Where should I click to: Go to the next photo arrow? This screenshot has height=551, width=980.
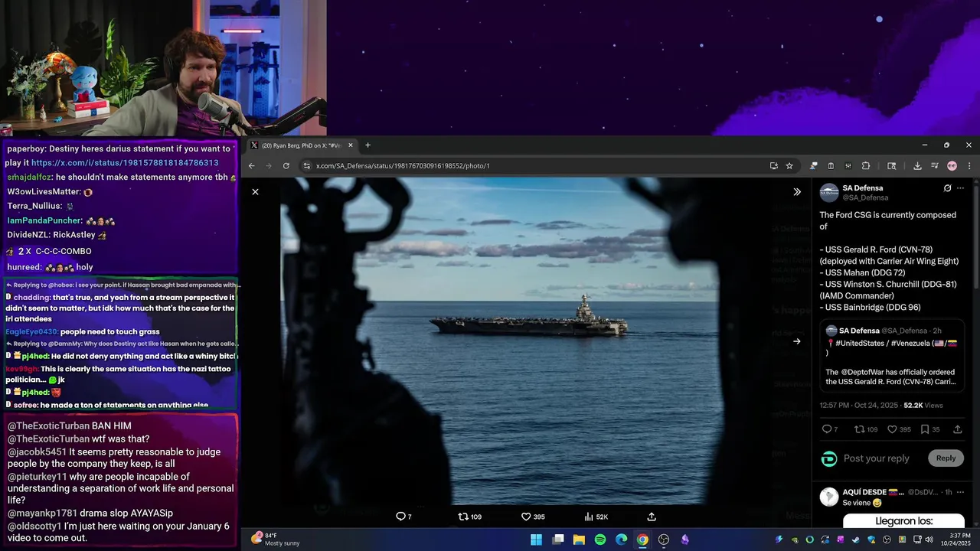[x=796, y=341]
